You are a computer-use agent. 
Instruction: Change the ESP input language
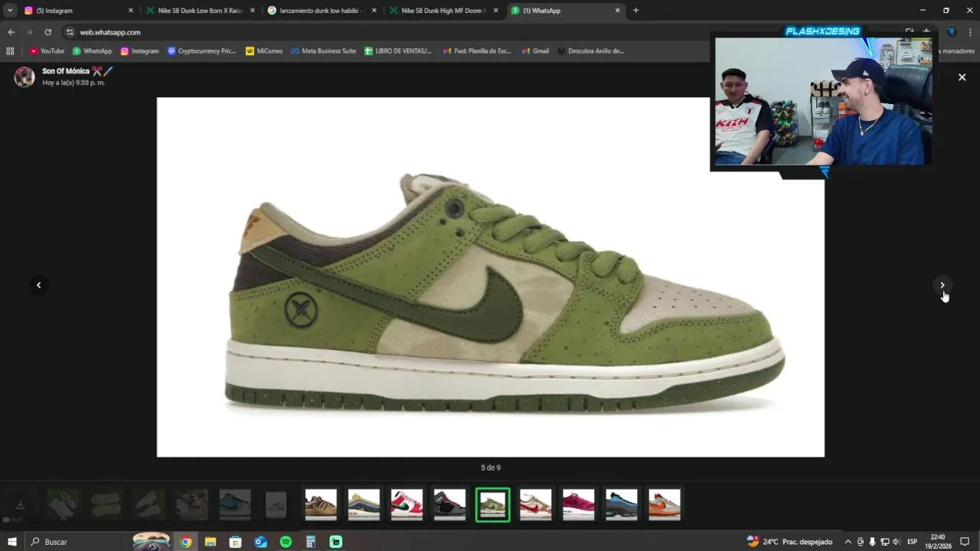coord(912,542)
